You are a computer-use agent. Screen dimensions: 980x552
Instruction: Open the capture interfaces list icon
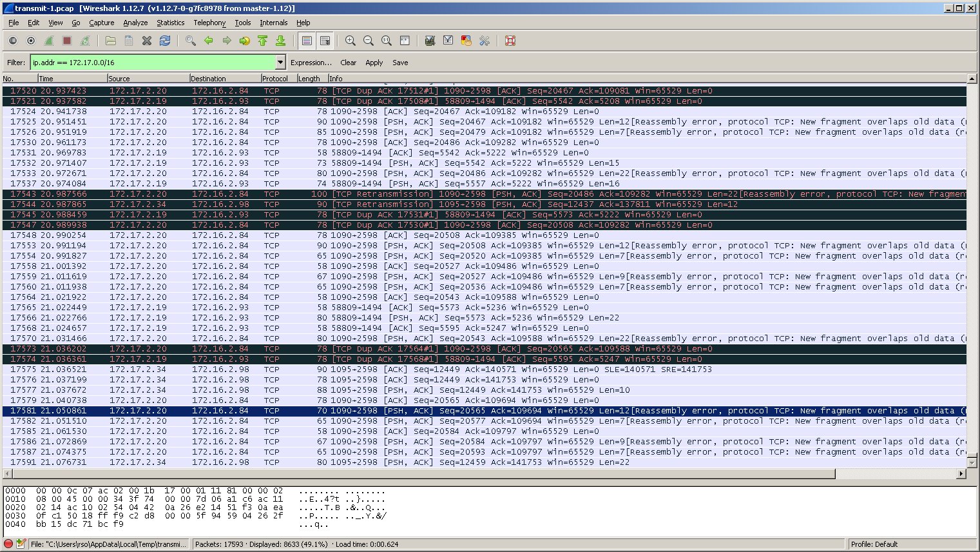[x=13, y=41]
